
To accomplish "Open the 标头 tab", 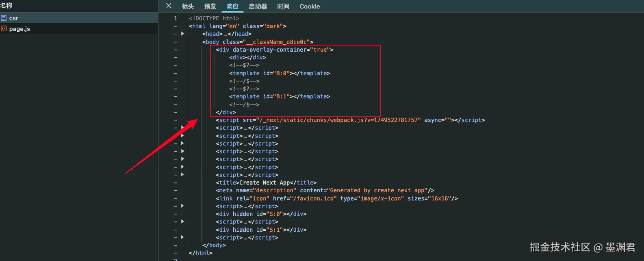I will [188, 7].
